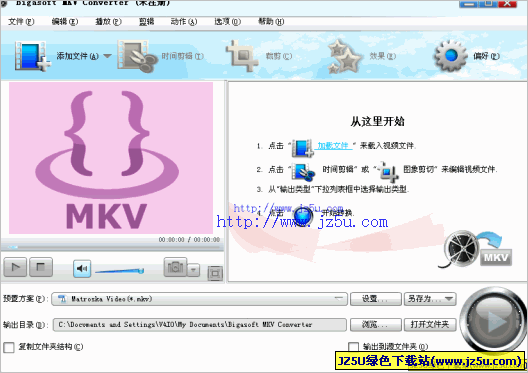Viewport: 528px width, 373px height.
Task: Open Preferences gear icon
Action: point(451,56)
